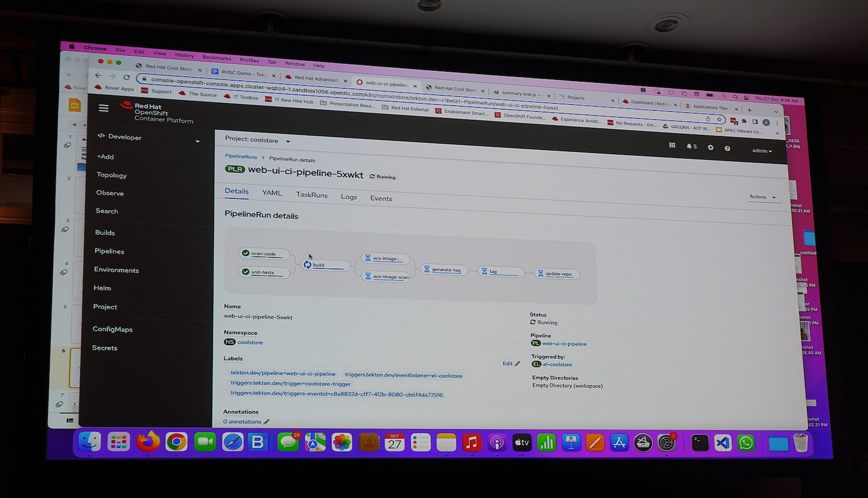This screenshot has width=868, height=498.
Task: Open Search in the sidebar
Action: click(106, 211)
